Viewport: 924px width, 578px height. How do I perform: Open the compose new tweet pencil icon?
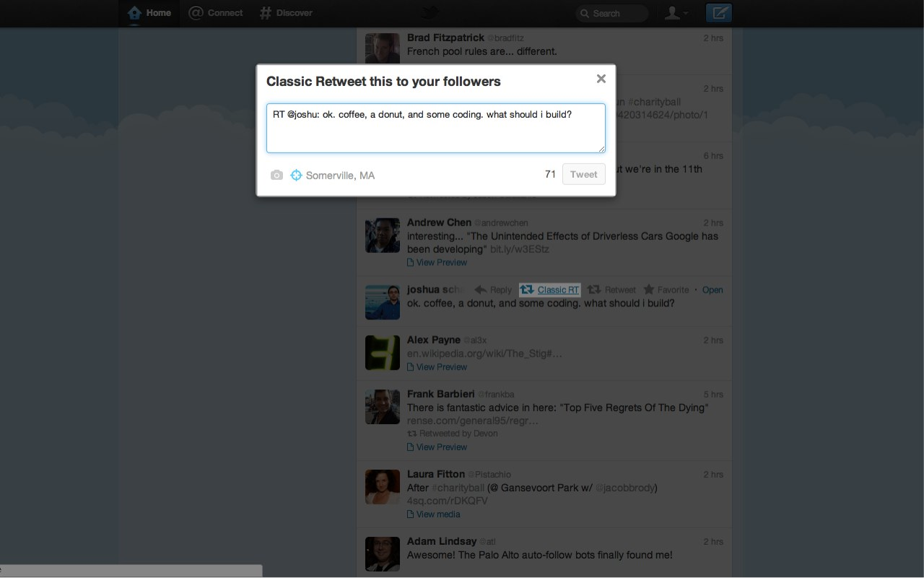pyautogui.click(x=718, y=13)
